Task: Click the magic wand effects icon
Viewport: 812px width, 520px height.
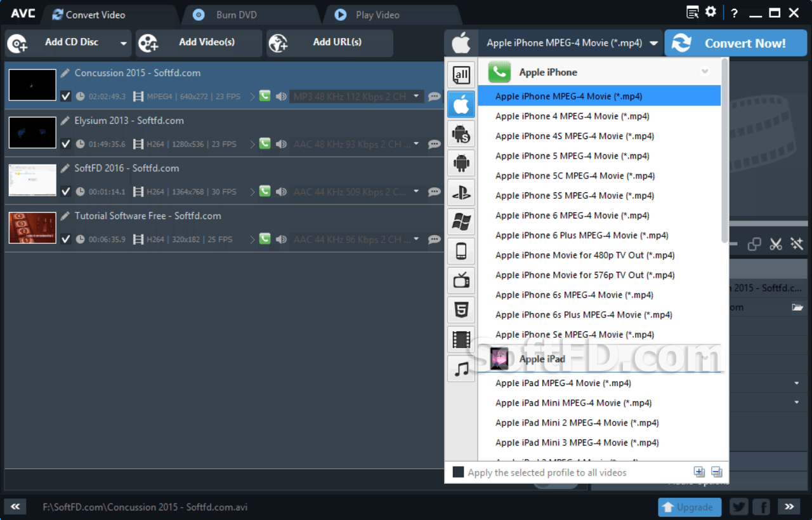Action: click(797, 244)
